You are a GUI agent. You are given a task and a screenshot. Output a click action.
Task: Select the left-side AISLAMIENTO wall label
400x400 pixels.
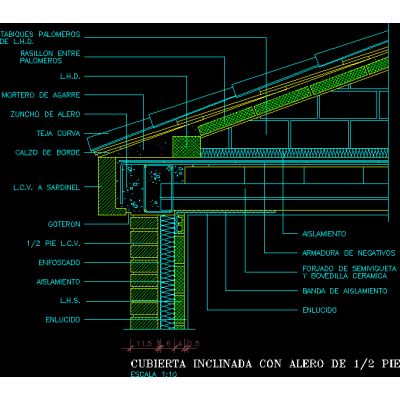click(x=58, y=282)
